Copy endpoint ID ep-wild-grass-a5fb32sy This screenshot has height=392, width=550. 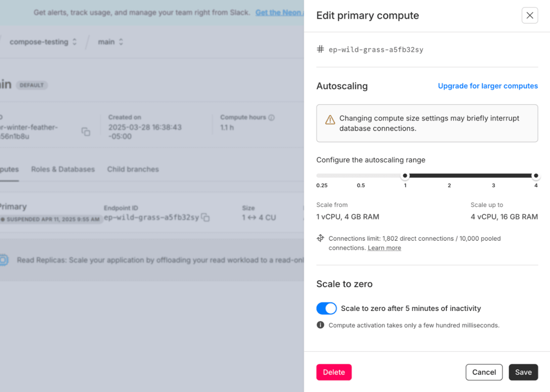(x=206, y=217)
